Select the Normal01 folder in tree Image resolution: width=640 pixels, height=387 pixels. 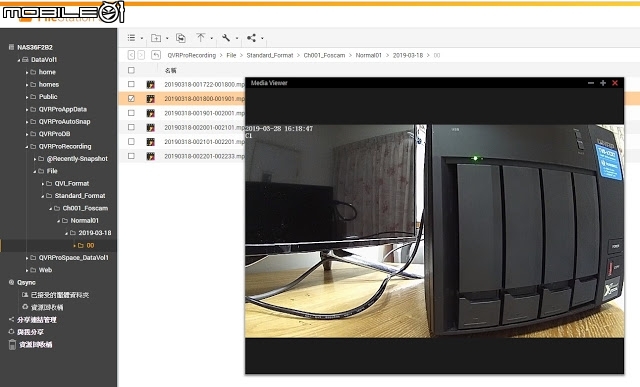click(84, 220)
